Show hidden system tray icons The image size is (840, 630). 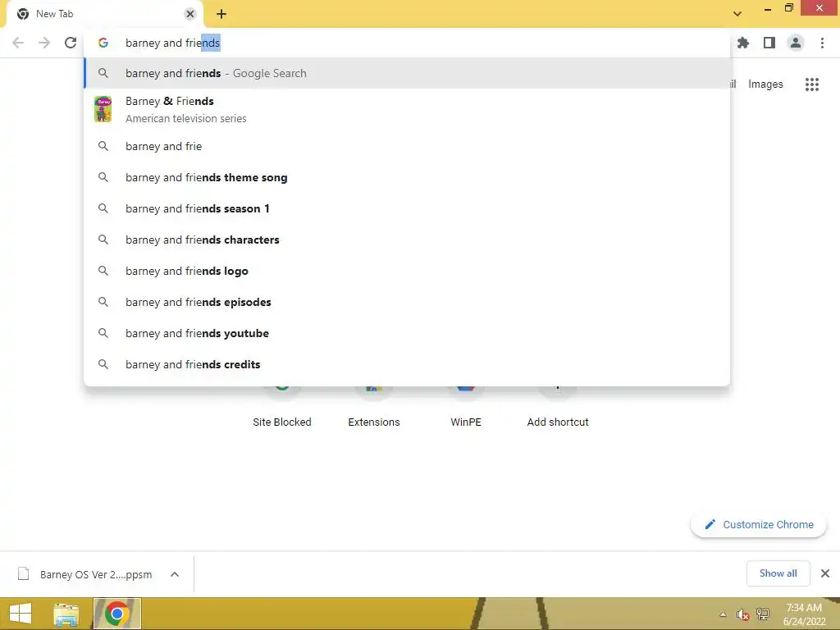[x=723, y=614]
